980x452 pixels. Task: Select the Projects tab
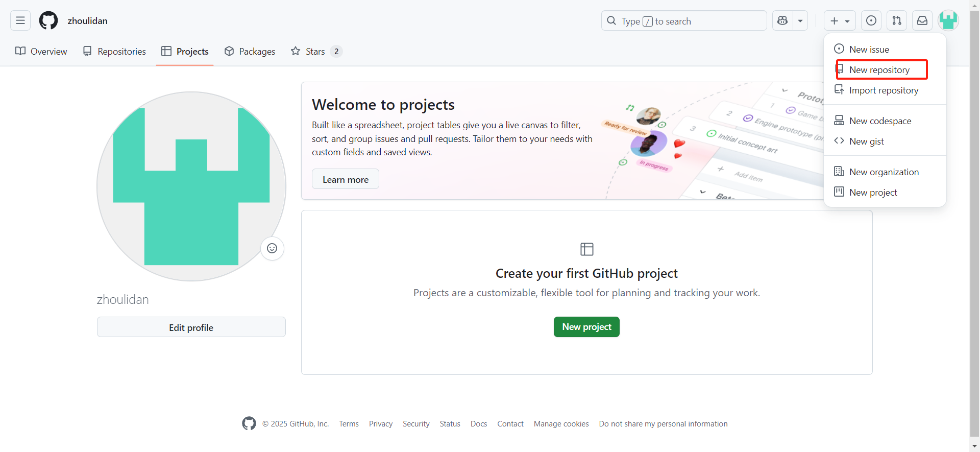[x=185, y=51]
